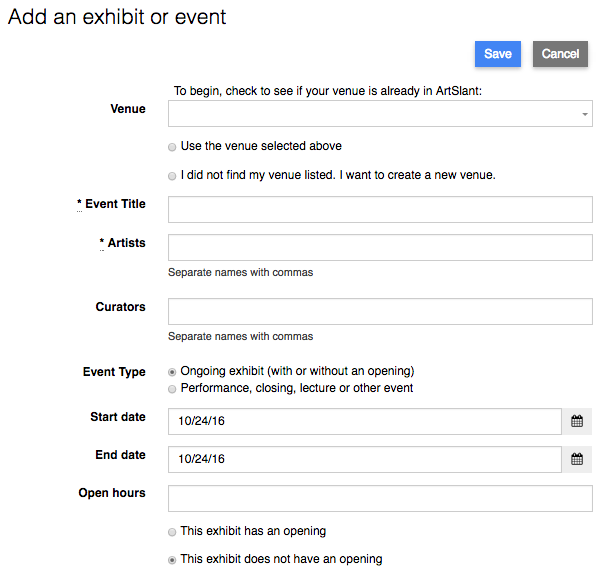Focus the Event Title text field

click(x=380, y=210)
